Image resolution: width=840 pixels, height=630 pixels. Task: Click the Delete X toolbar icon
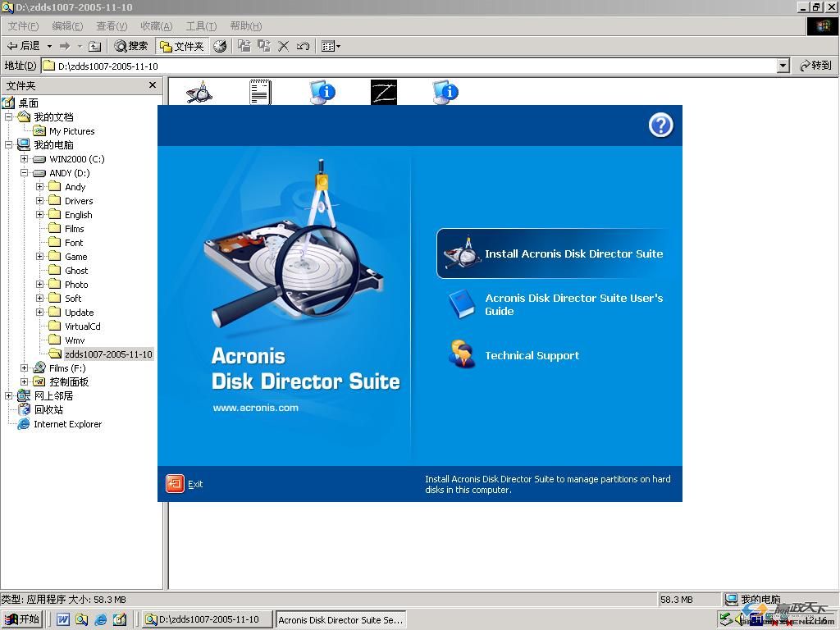[283, 46]
